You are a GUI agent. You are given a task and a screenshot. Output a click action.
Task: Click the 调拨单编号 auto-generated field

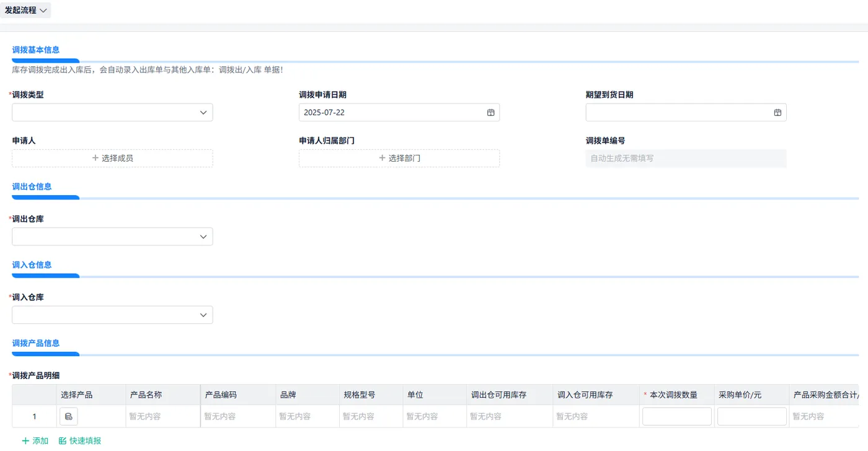point(686,158)
